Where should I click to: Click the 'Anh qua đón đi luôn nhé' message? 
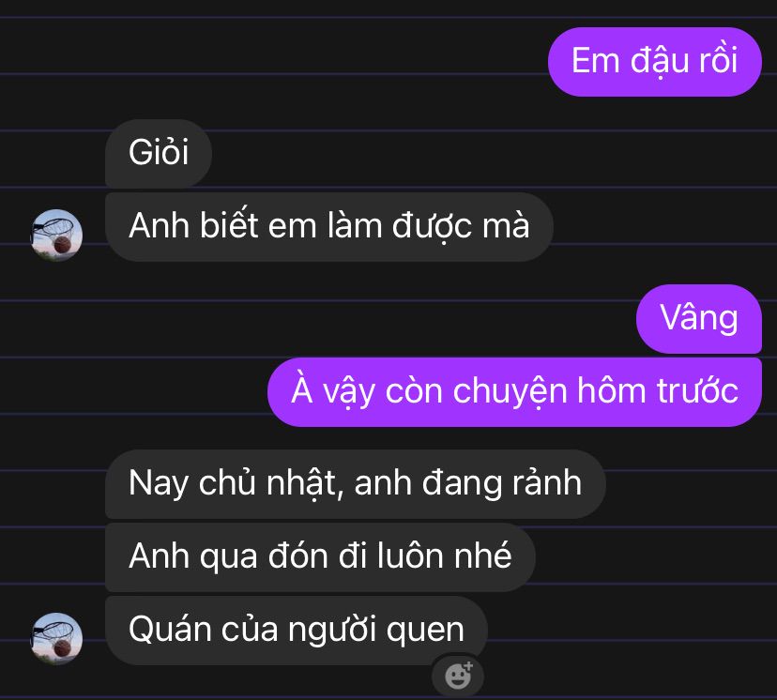click(320, 557)
